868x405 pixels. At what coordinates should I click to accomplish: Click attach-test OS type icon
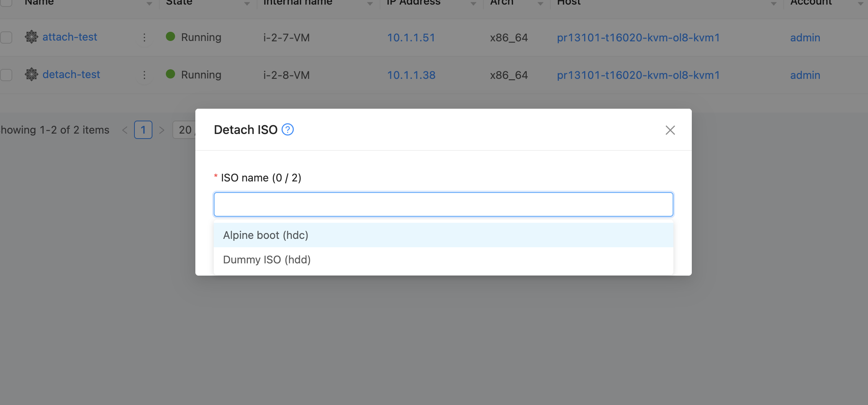point(31,37)
